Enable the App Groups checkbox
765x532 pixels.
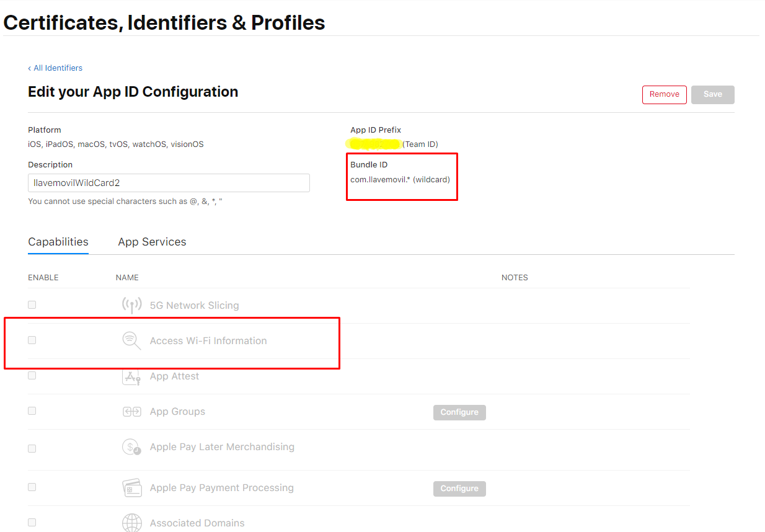click(32, 410)
